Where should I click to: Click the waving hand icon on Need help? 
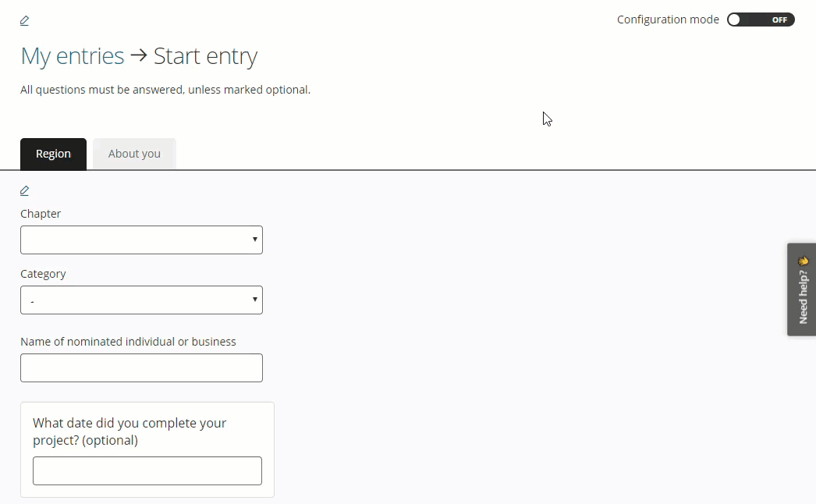(803, 261)
